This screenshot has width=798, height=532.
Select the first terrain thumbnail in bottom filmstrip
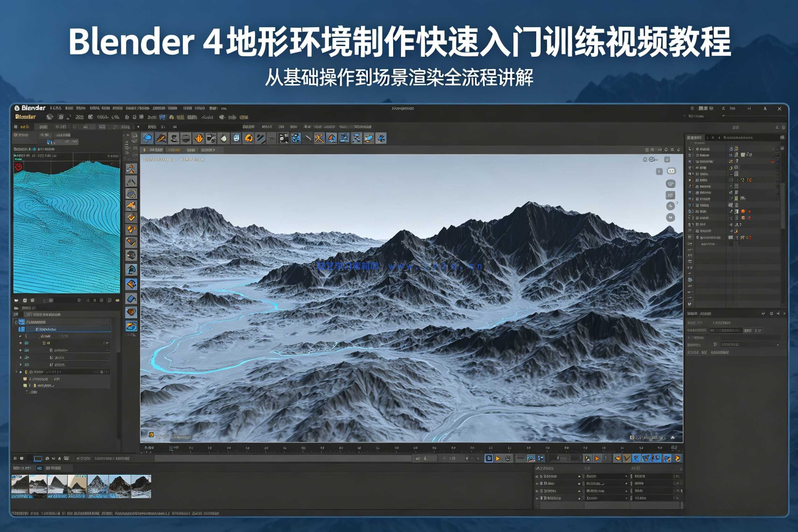tap(20, 486)
